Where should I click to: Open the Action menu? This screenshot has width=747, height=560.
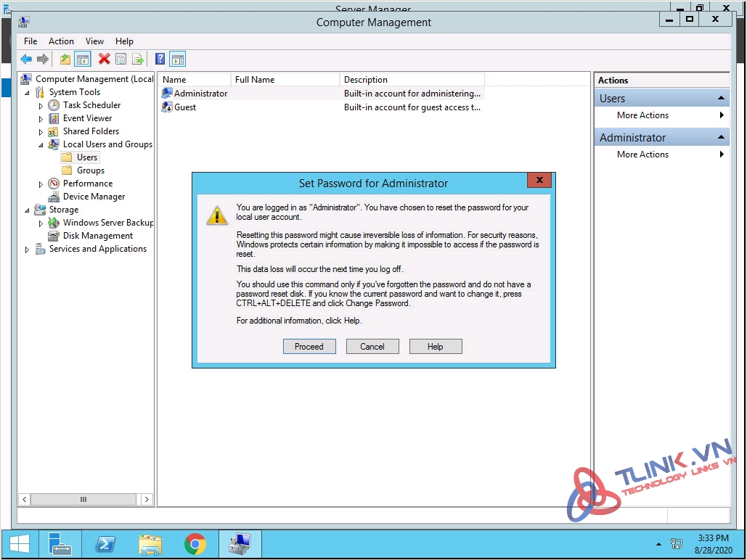tap(61, 41)
